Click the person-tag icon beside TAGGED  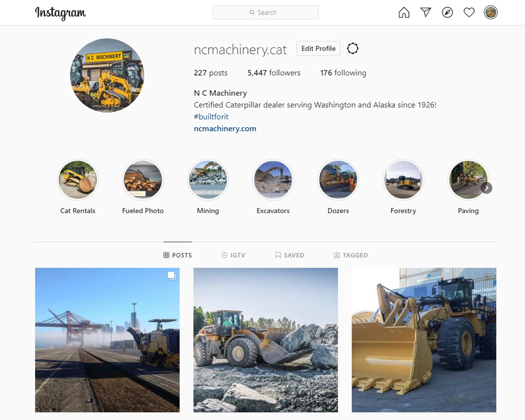(x=337, y=255)
